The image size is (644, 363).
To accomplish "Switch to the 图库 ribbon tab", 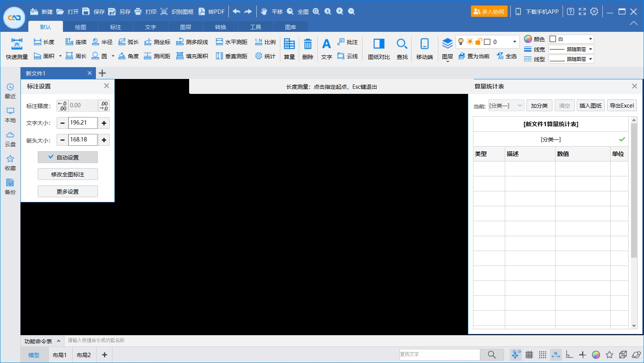I will 291,27.
